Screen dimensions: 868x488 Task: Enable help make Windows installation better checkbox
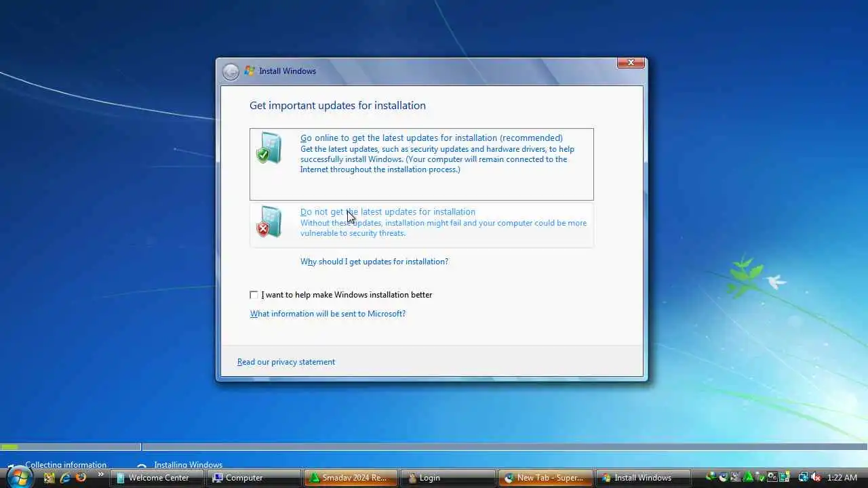pos(254,295)
